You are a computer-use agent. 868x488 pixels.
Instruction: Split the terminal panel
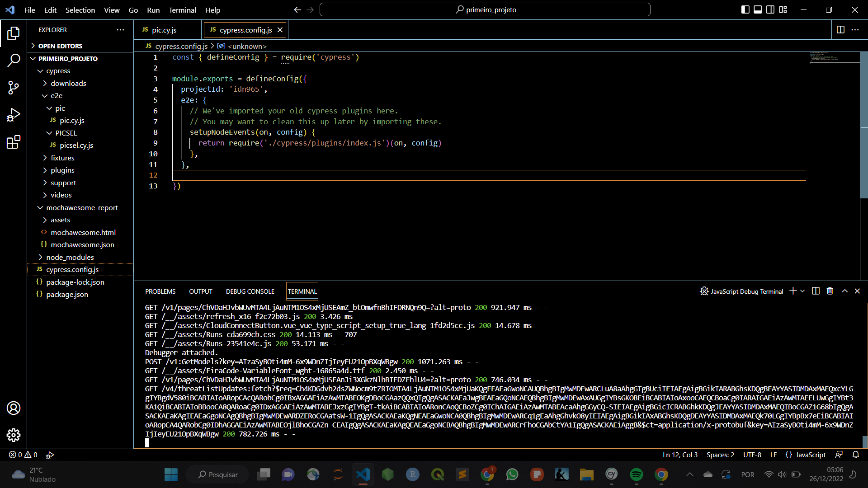(816, 291)
